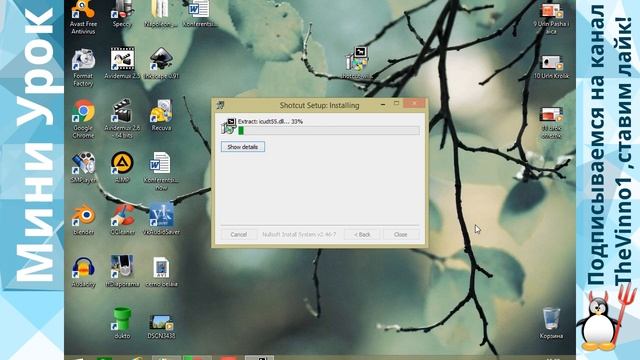Open the Format Factory shortcut
The height and width of the screenshot is (360, 640).
83,67
